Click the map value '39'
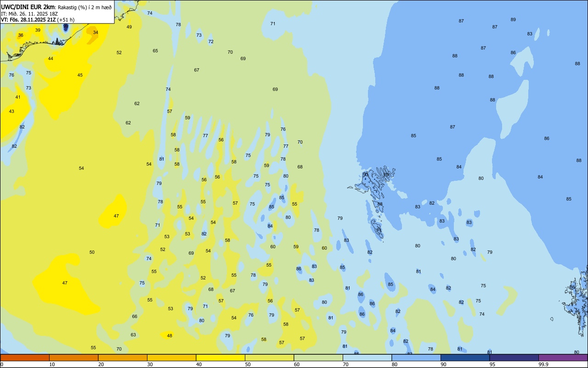 38,30
